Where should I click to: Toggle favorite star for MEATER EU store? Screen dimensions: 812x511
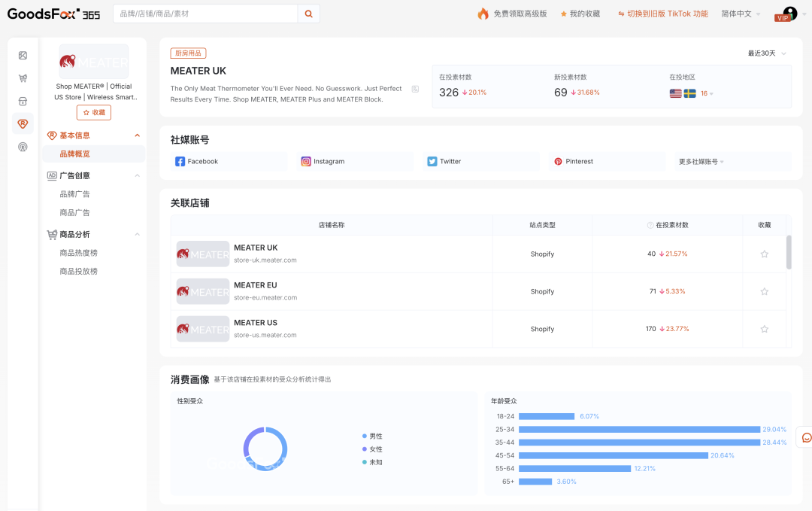(x=764, y=291)
